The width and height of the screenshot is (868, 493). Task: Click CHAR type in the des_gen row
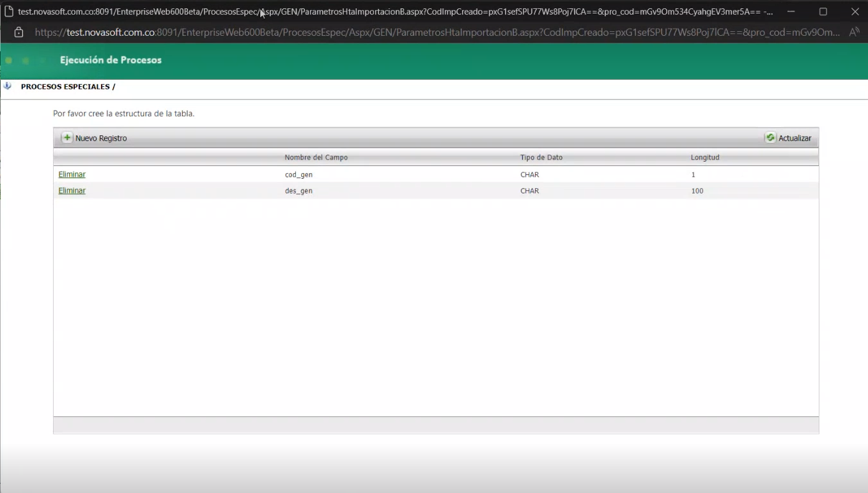[529, 191]
